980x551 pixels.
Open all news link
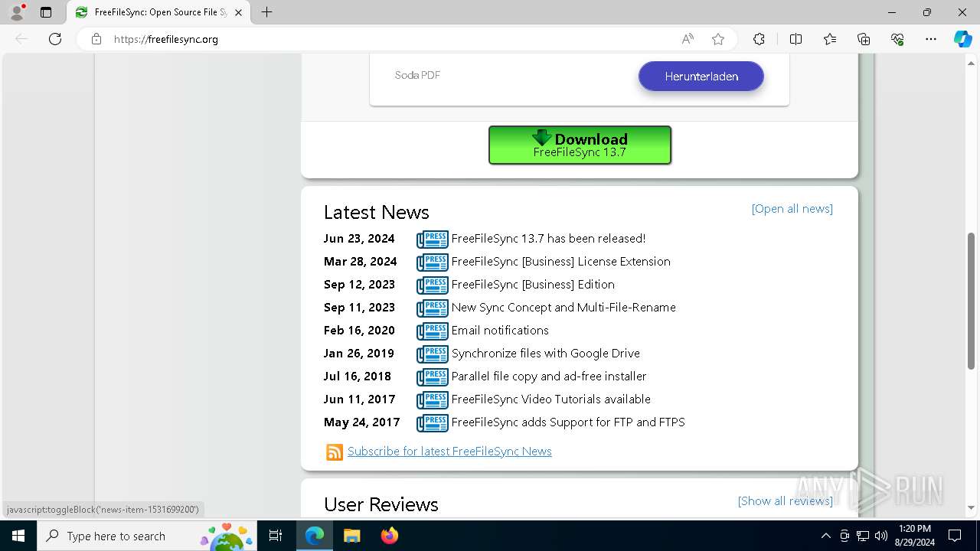point(792,209)
